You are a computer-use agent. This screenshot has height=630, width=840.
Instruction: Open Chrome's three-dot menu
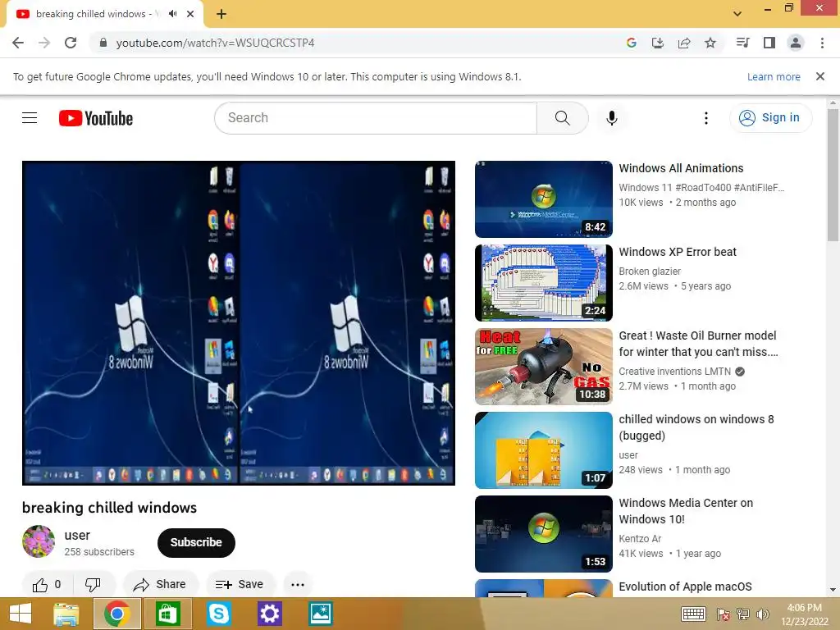(x=822, y=43)
